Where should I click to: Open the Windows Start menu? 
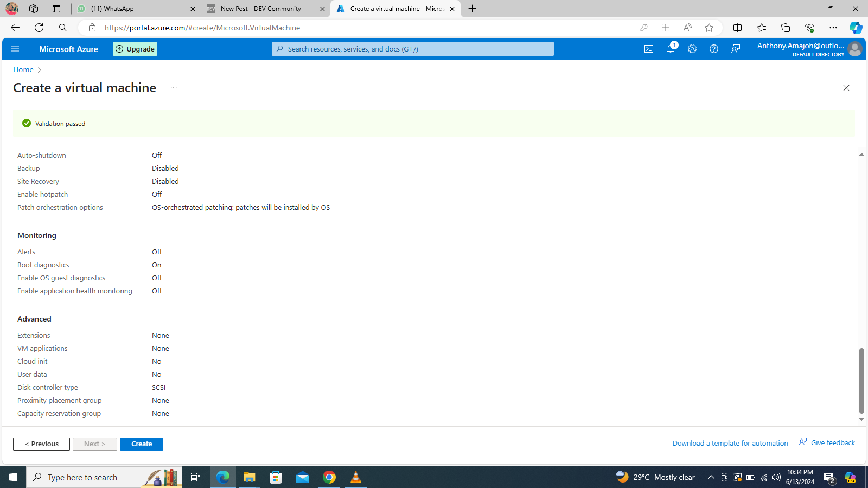click(13, 477)
